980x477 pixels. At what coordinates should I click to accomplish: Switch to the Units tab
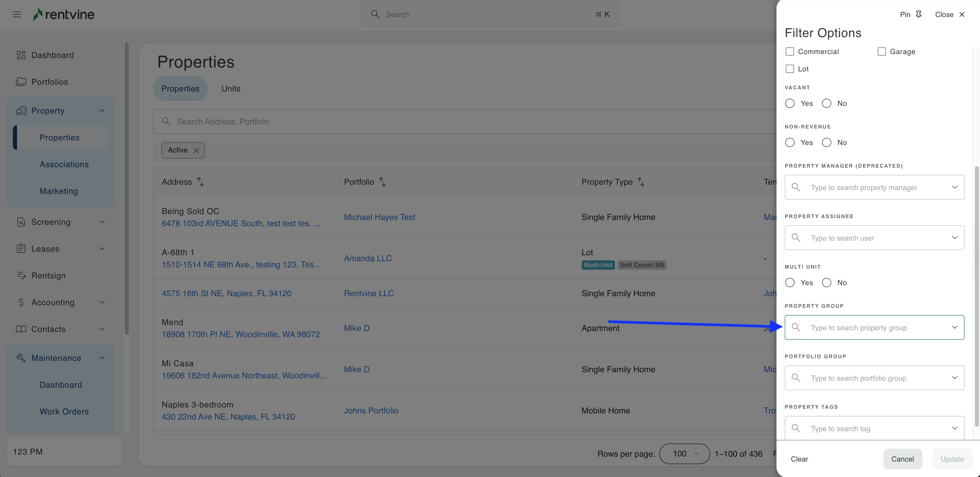[231, 89]
